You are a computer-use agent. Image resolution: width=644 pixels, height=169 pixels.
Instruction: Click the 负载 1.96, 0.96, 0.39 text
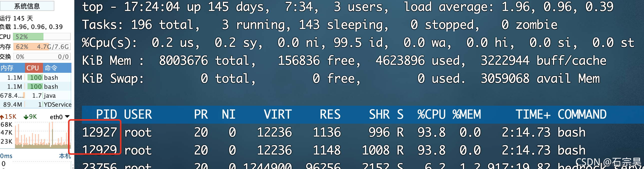point(31,27)
